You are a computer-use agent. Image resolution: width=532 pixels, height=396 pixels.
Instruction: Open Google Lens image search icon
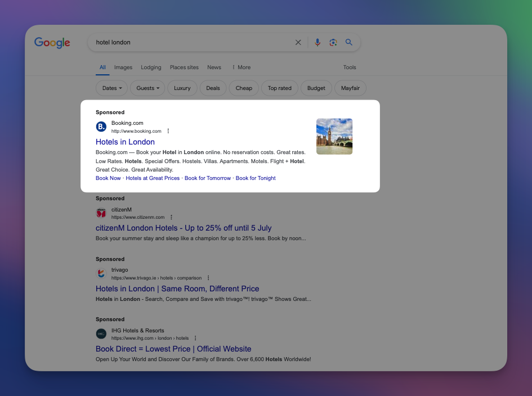(x=333, y=42)
